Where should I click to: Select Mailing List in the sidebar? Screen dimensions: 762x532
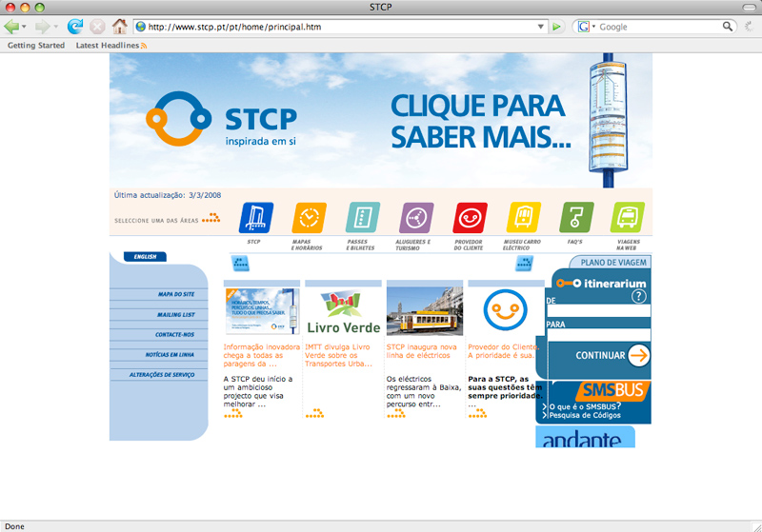click(176, 315)
